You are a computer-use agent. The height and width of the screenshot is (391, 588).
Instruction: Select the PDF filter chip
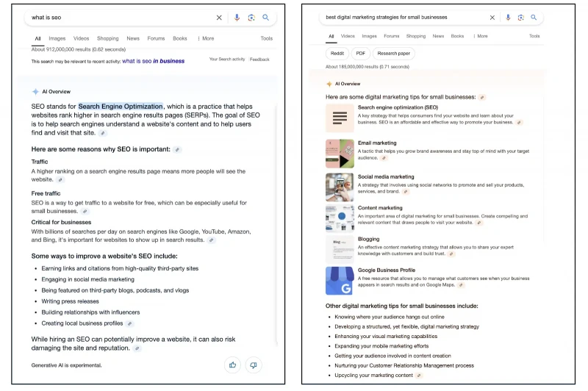360,54
